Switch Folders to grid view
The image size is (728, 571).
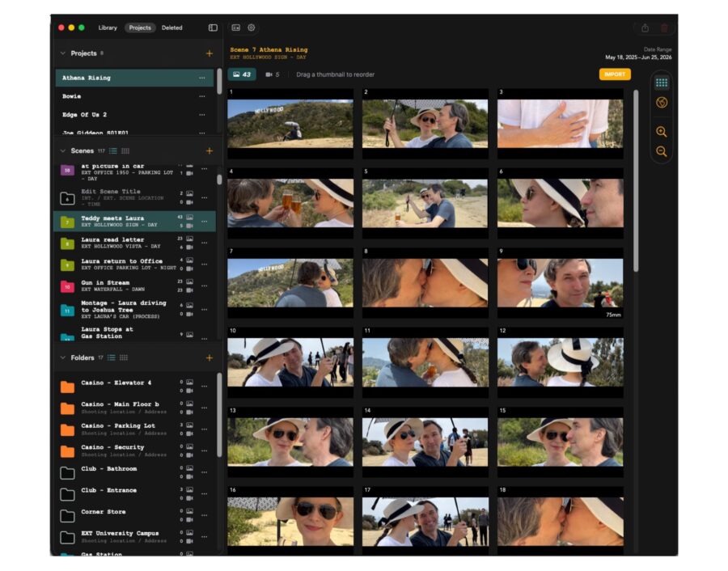click(124, 358)
